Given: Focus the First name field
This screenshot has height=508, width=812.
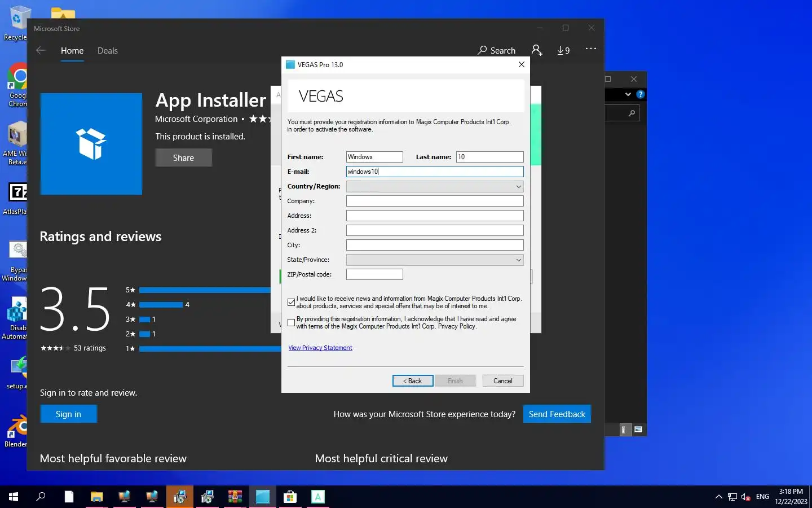Looking at the screenshot, I should coord(374,157).
